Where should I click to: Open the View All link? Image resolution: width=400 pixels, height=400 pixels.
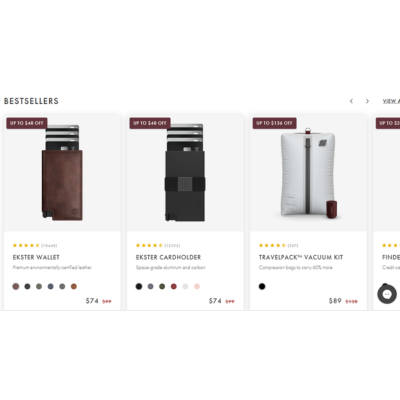[x=391, y=101]
